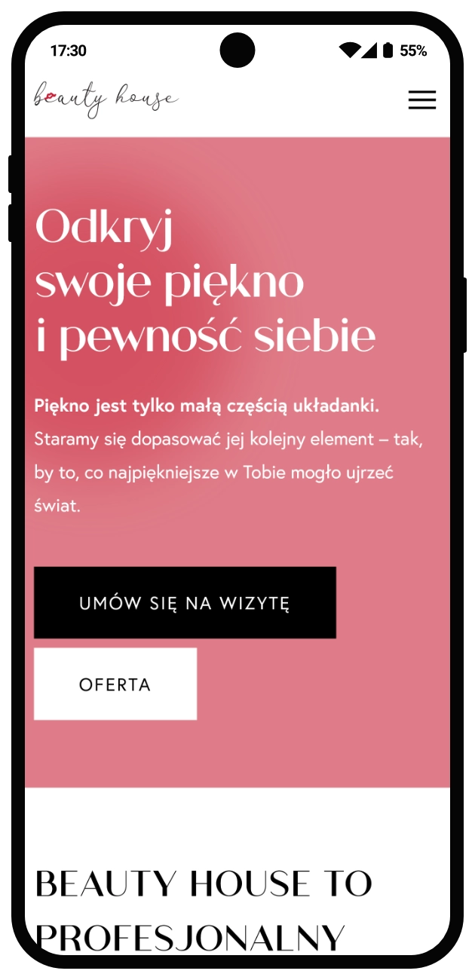Tap the cellular signal icon
This screenshot has width=475, height=980.
click(x=369, y=51)
